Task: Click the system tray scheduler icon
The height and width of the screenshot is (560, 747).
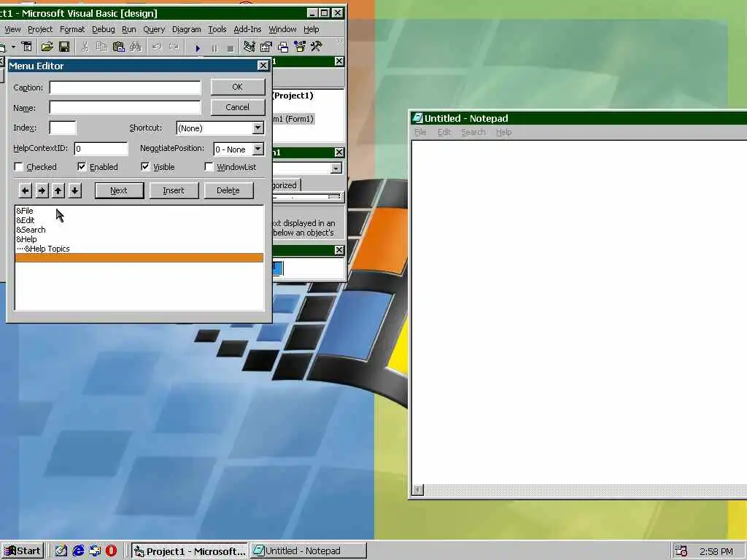Action: pyautogui.click(x=681, y=551)
